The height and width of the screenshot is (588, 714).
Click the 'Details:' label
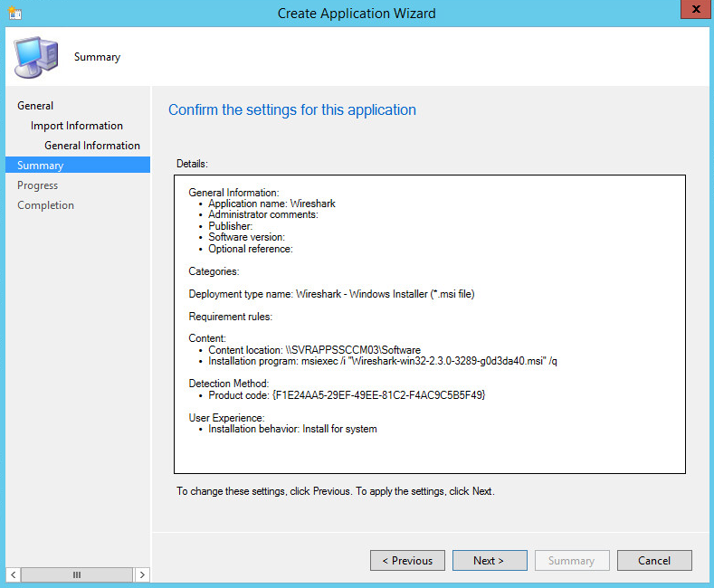[x=192, y=164]
